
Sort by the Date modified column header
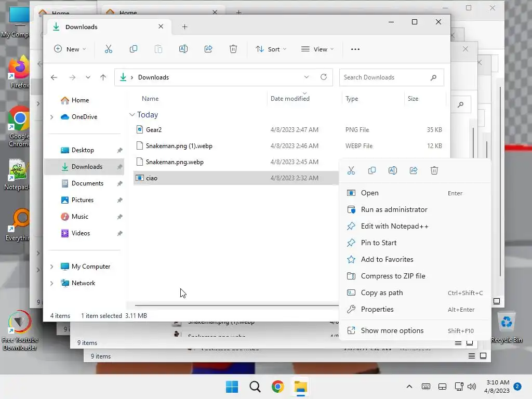(x=290, y=99)
